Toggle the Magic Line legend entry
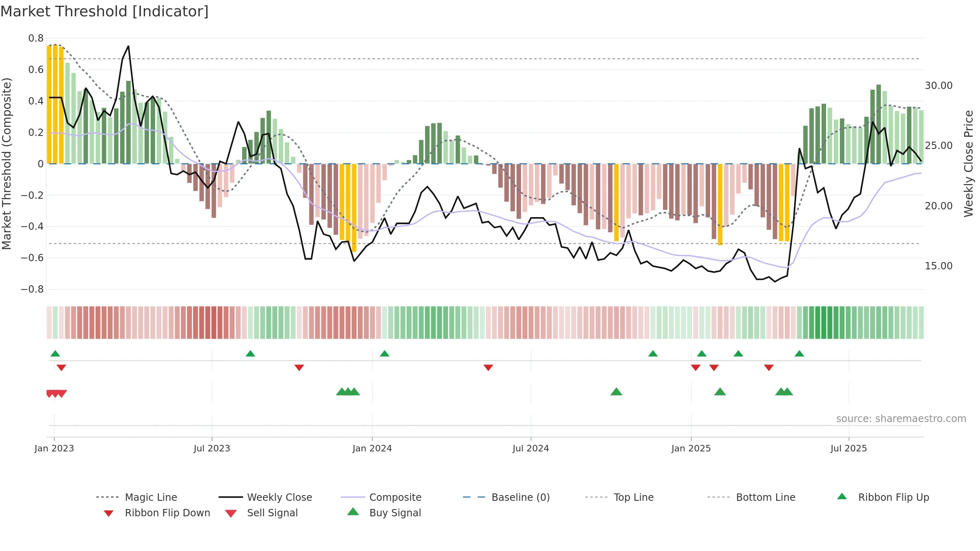Image resolution: width=980 pixels, height=551 pixels. 137,497
